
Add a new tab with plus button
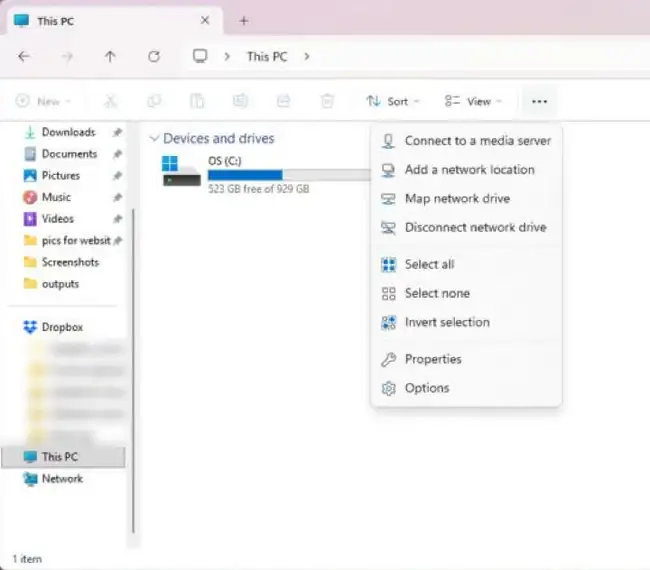pos(244,21)
